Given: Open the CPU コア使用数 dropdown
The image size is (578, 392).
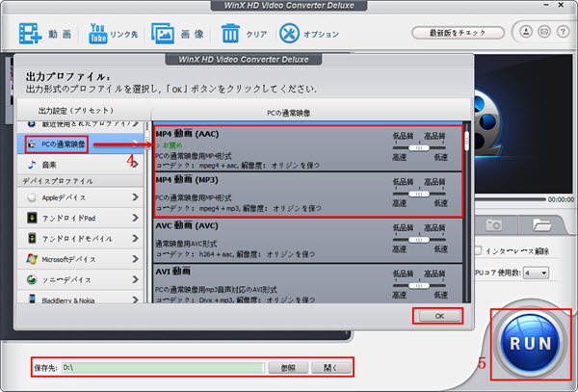Looking at the screenshot, I should click(x=537, y=273).
